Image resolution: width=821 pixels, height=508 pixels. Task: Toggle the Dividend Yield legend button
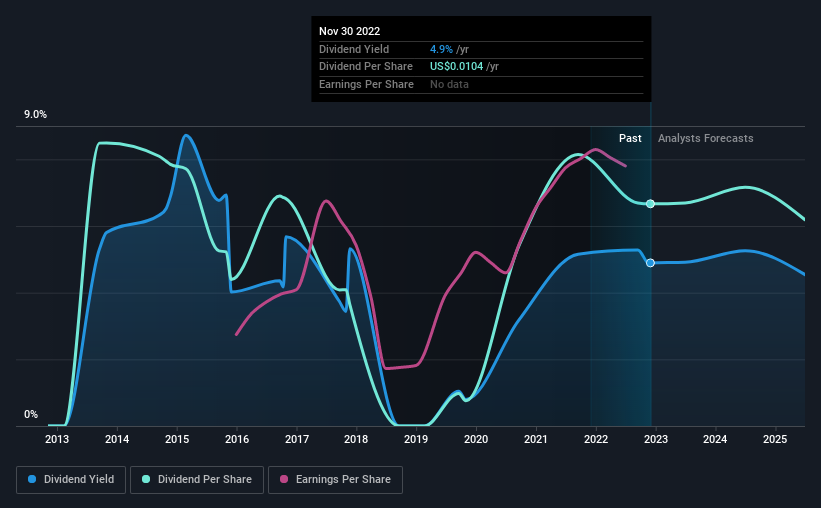tap(71, 480)
